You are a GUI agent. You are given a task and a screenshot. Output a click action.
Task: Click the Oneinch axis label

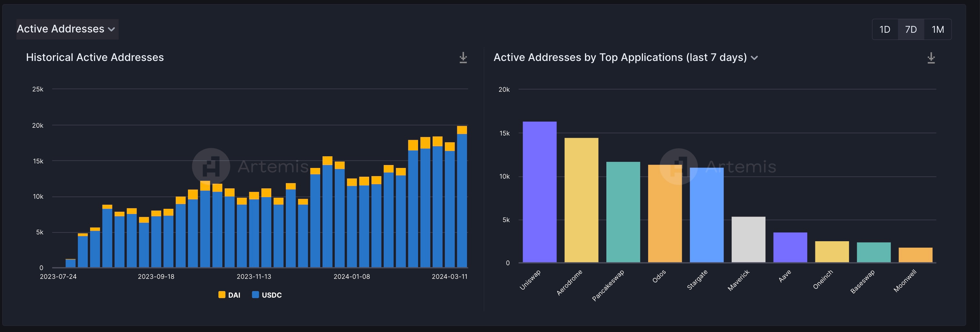823,279
